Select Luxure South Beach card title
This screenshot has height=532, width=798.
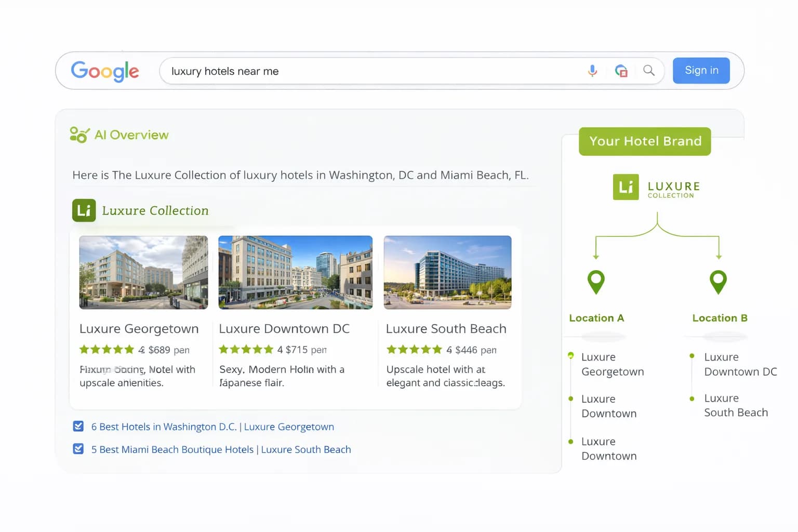click(446, 329)
